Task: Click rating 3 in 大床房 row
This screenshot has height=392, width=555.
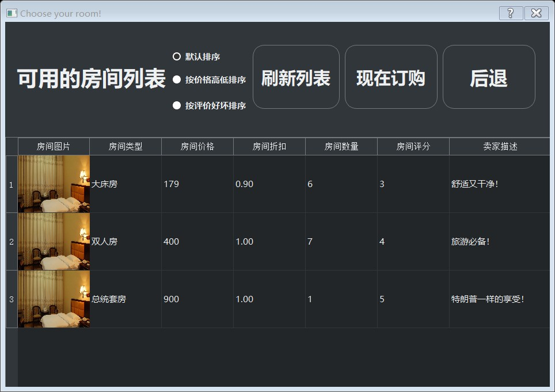Action: point(413,184)
